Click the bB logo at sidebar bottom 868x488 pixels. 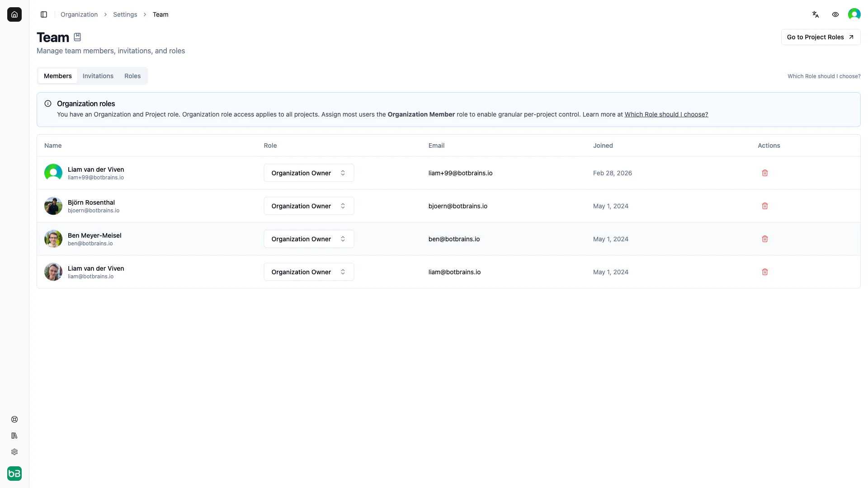pos(14,474)
